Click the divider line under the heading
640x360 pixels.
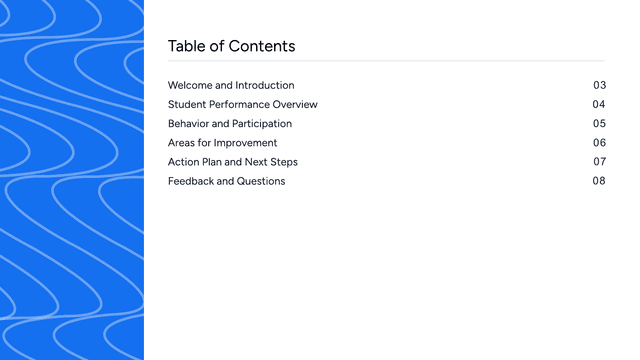pyautogui.click(x=386, y=61)
